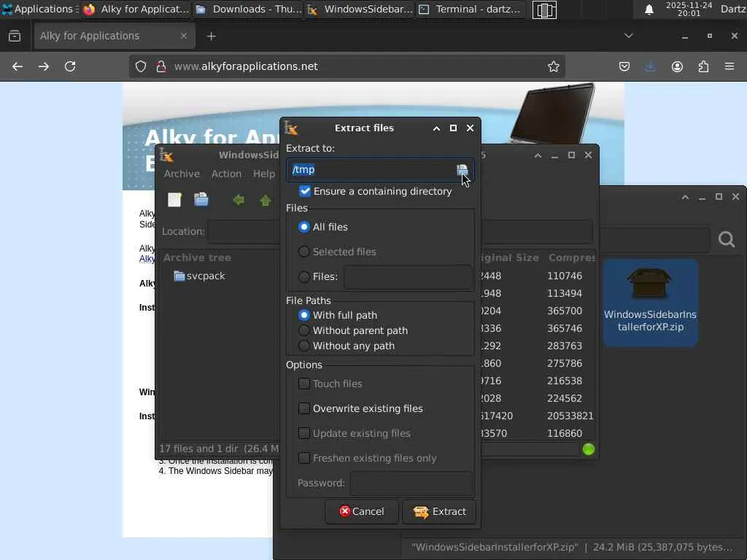Viewport: 747px width, 560px height.
Task: Click the 20533821 compressed size cell
Action: click(570, 416)
